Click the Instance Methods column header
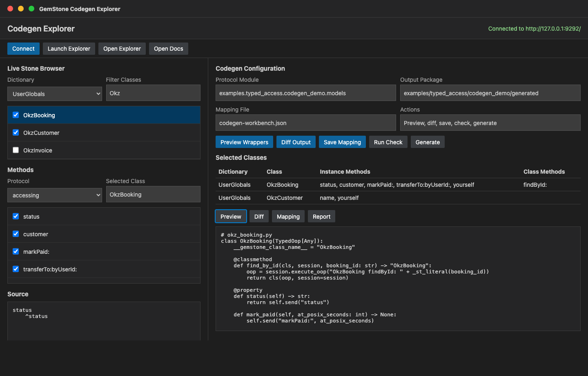Screen dimensions: 588x376 (x=345, y=172)
